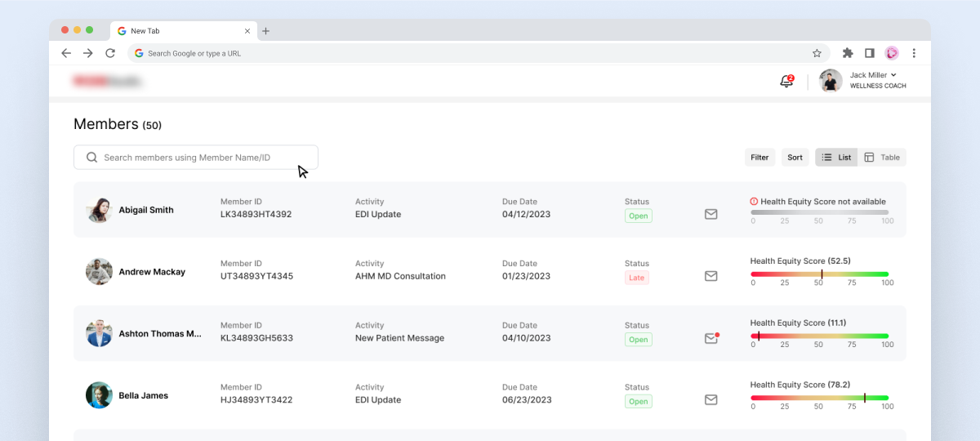
Task: Open the Sort options
Action: [795, 158]
